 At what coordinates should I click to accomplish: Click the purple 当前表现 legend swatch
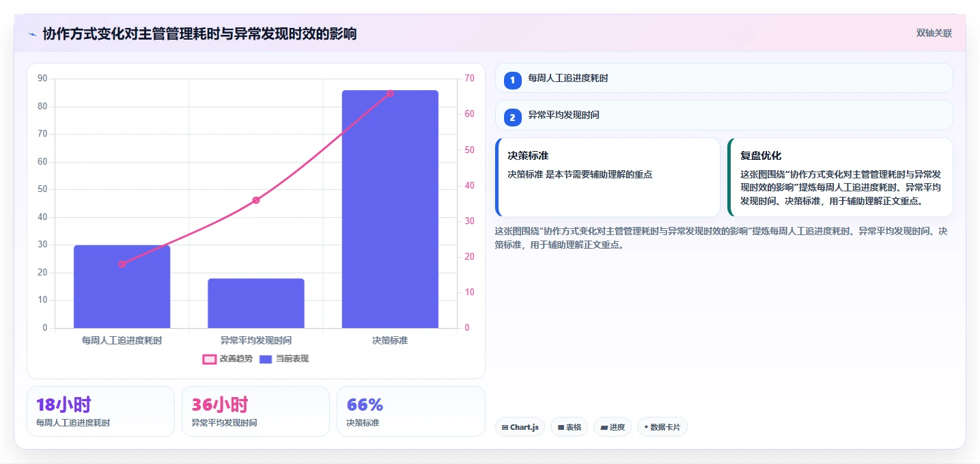pyautogui.click(x=266, y=359)
